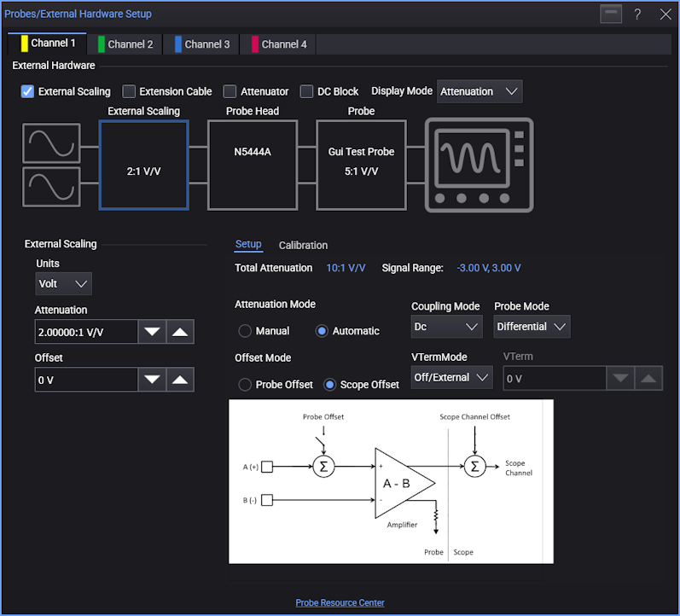The image size is (680, 616).
Task: Increase Offset with the up arrow
Action: point(179,380)
